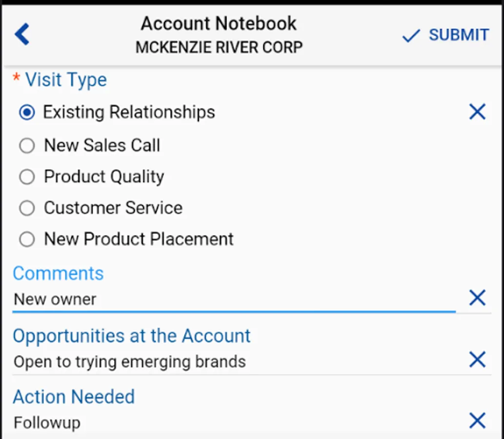Screen dimensions: 504x439
Task: Click the MCKENZIE RIVER CORP account name
Action: (x=219, y=47)
